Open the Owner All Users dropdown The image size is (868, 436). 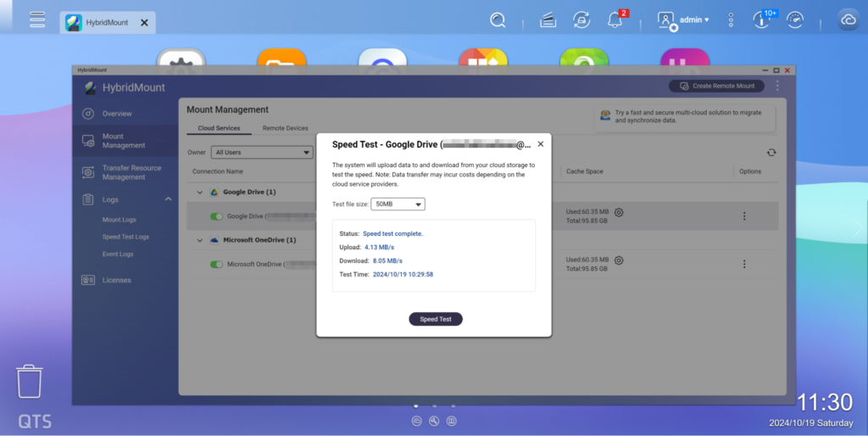pos(262,153)
